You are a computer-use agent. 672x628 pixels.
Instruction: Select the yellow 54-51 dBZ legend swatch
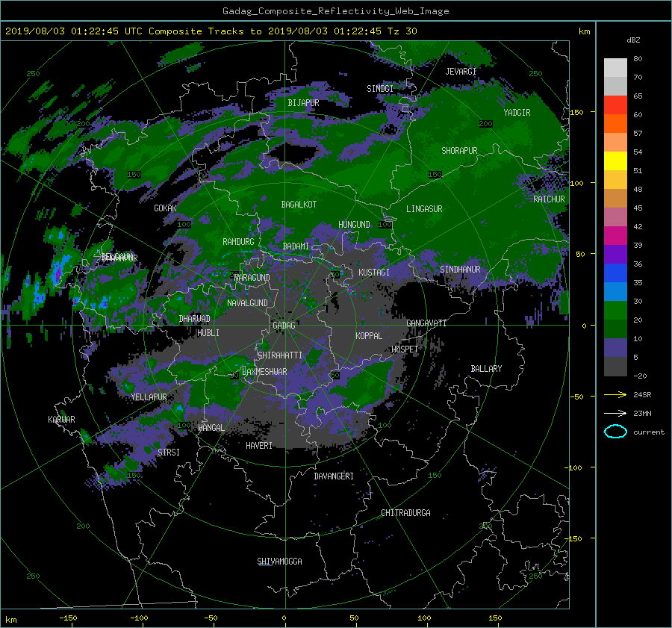(x=615, y=161)
